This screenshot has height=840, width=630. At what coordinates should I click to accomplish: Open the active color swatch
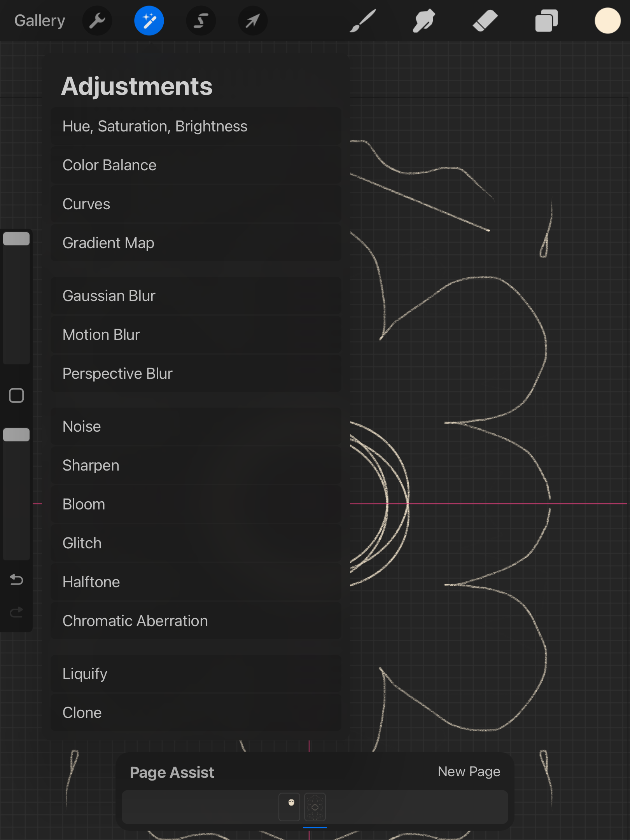click(x=607, y=21)
